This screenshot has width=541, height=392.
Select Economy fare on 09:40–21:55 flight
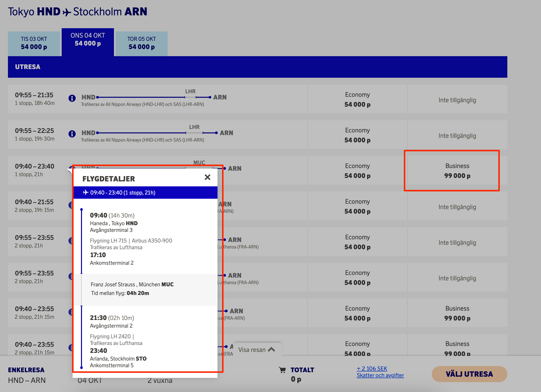pyautogui.click(x=357, y=206)
